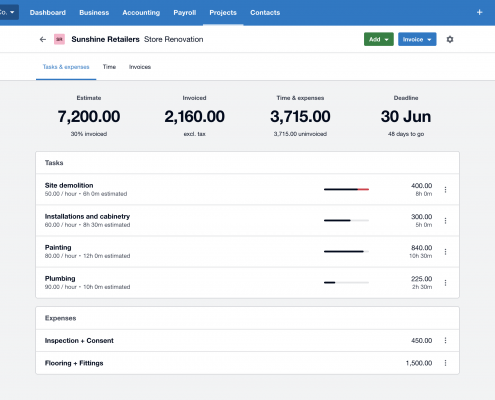Open more options menu for Painting
Viewport: 495px width, 400px height.
(445, 252)
